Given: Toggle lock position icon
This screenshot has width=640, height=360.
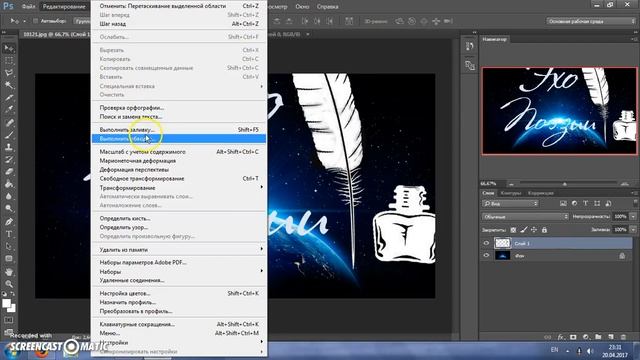Looking at the screenshot, I should click(534, 230).
